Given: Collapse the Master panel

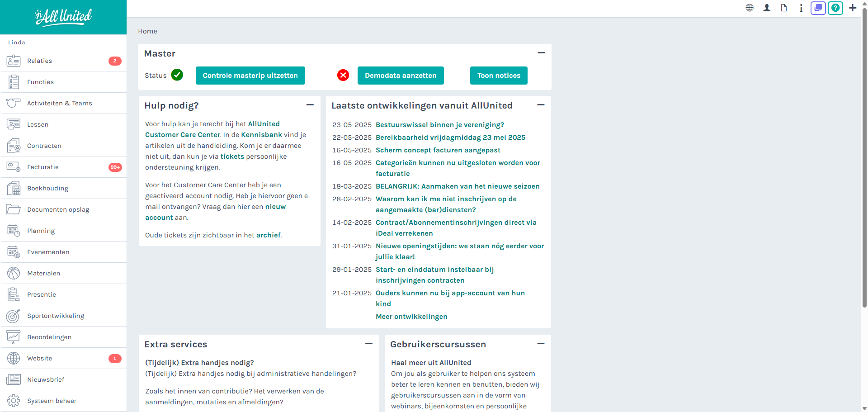Looking at the screenshot, I should point(541,53).
